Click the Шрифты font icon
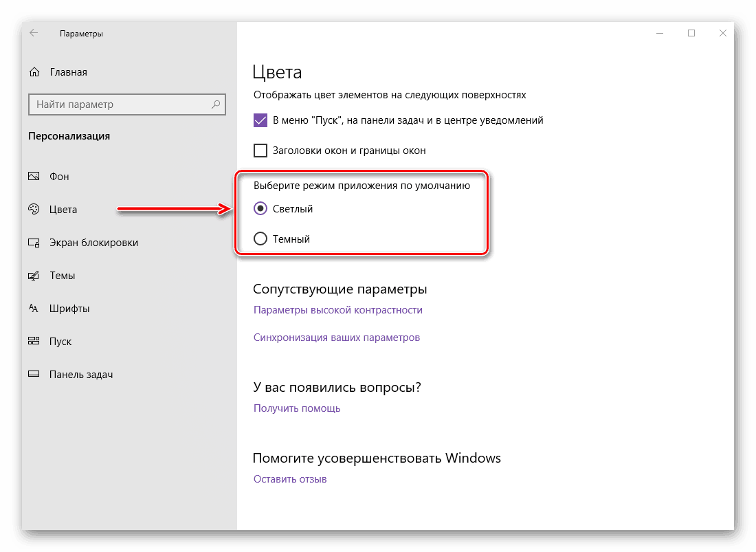This screenshot has width=756, height=552. [x=33, y=308]
